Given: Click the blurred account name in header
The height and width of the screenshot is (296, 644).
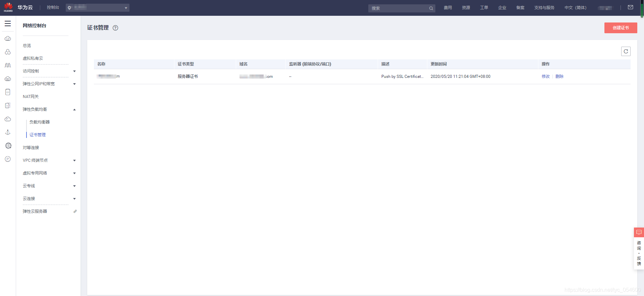Looking at the screenshot, I should [605, 8].
